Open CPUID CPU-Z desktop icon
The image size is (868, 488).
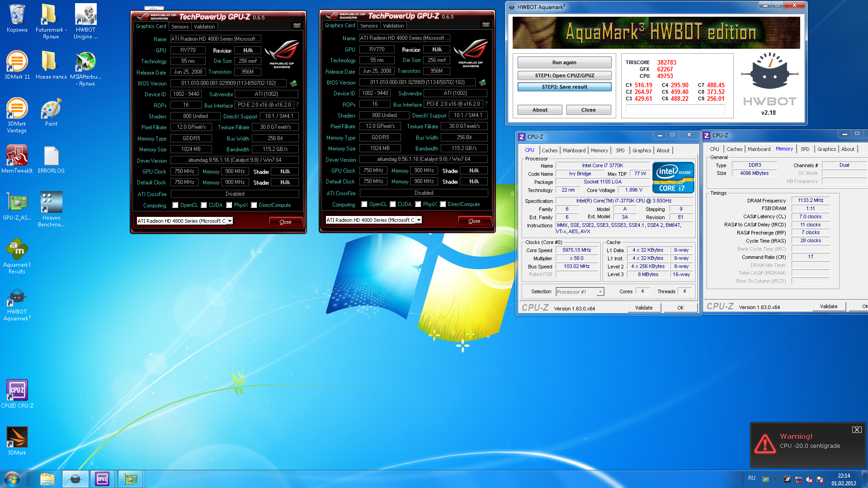point(17,394)
